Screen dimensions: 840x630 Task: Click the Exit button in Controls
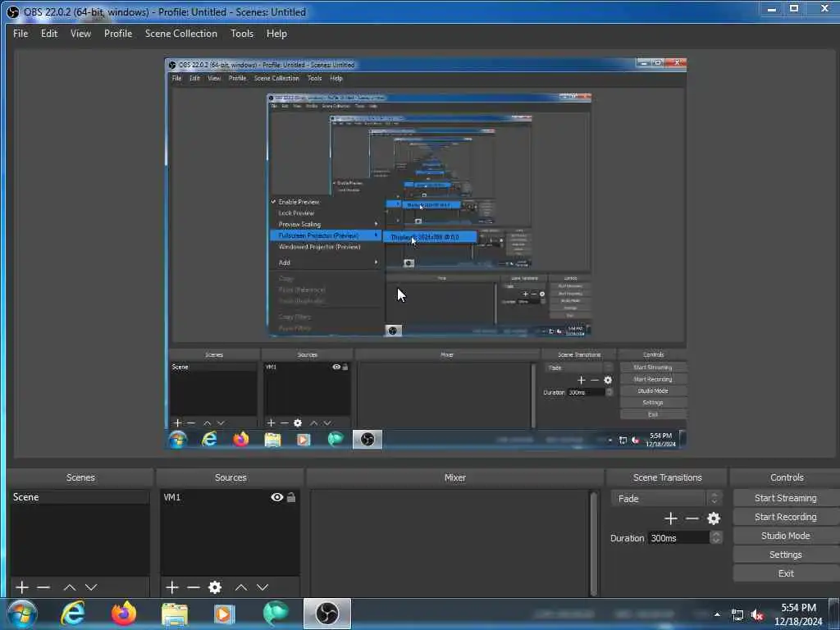click(x=785, y=573)
